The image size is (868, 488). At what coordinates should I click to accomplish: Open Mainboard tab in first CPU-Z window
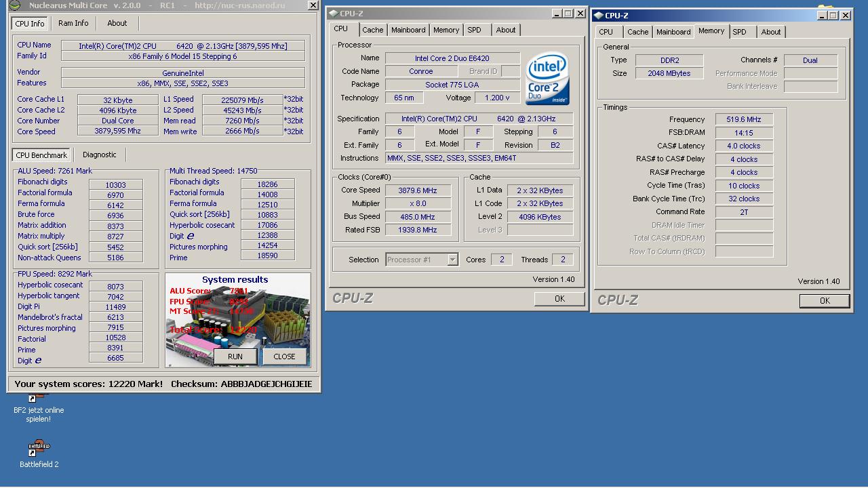(408, 30)
